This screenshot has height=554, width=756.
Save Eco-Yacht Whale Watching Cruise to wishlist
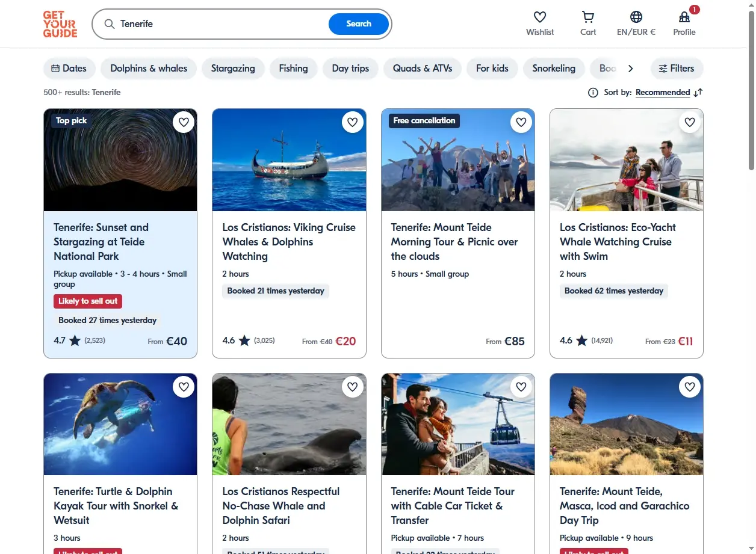690,122
